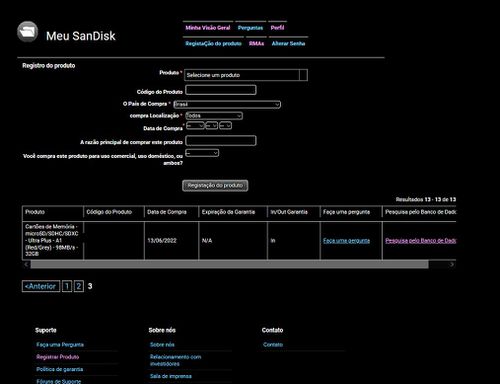This screenshot has width=500, height=384.
Task: Expand the compra Localização dropdown
Action: [x=214, y=116]
